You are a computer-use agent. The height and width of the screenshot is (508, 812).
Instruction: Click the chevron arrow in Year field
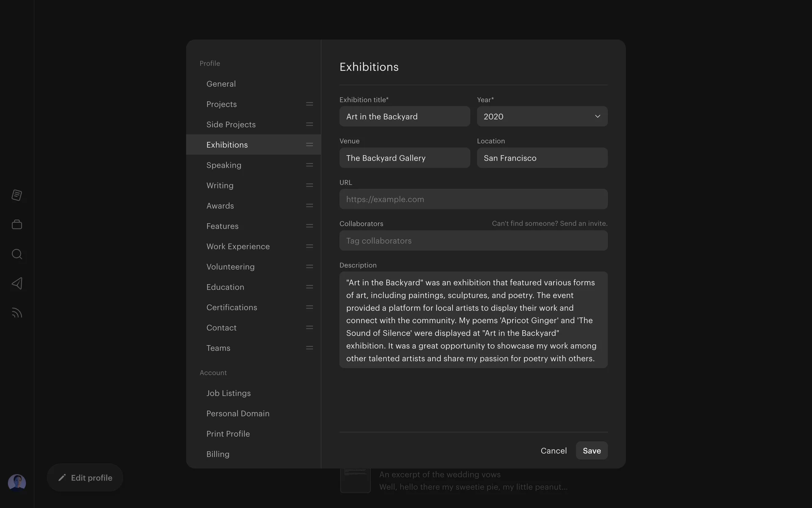[x=597, y=116]
